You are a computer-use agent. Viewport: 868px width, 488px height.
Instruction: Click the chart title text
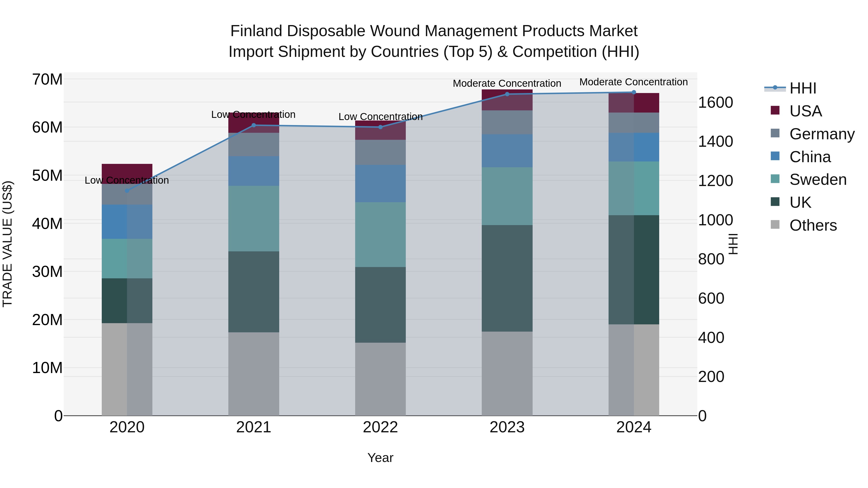tap(434, 41)
